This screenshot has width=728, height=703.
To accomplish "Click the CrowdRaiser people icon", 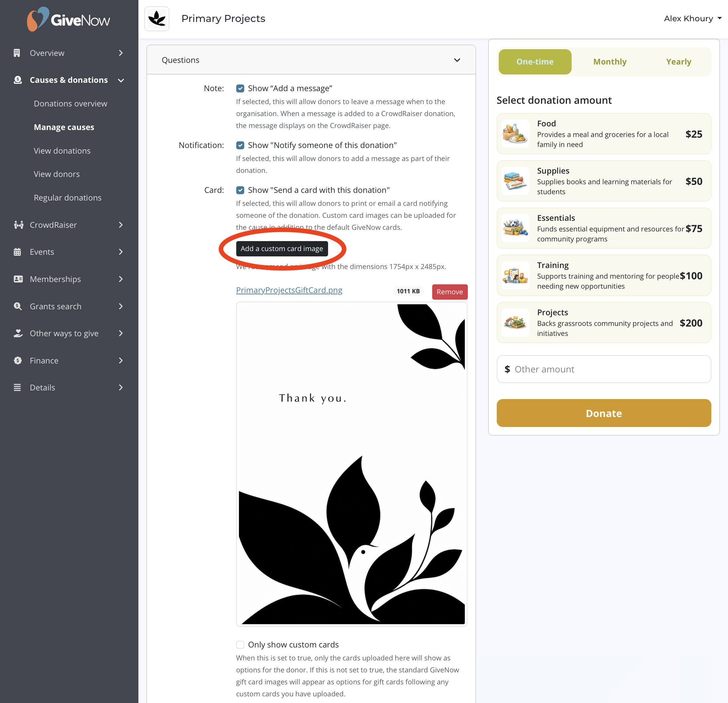I will [x=18, y=225].
